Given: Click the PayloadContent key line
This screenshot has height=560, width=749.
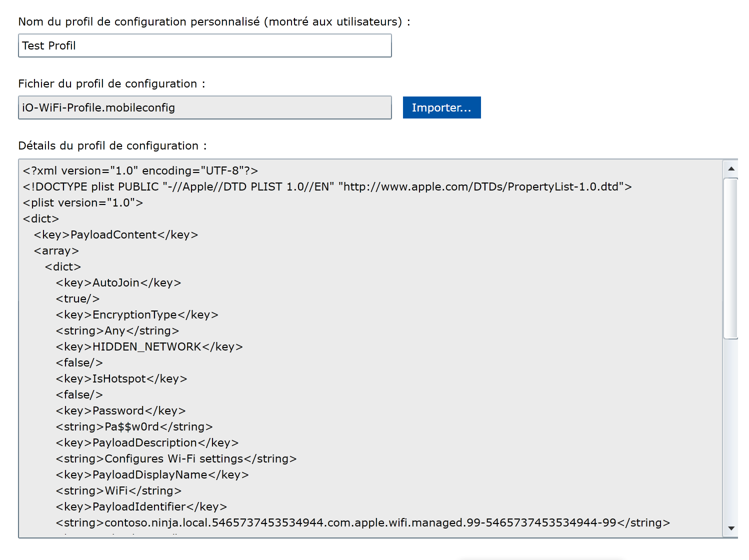Looking at the screenshot, I should pos(116,235).
